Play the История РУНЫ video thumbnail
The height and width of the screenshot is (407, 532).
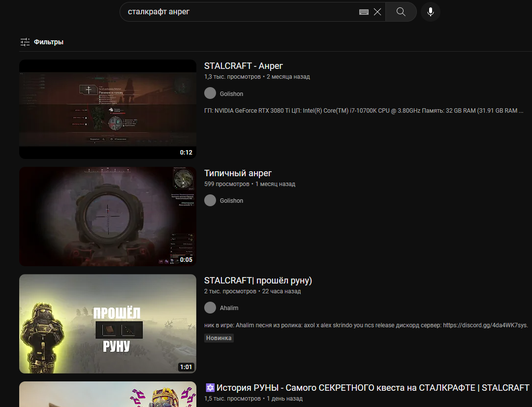pyautogui.click(x=108, y=394)
